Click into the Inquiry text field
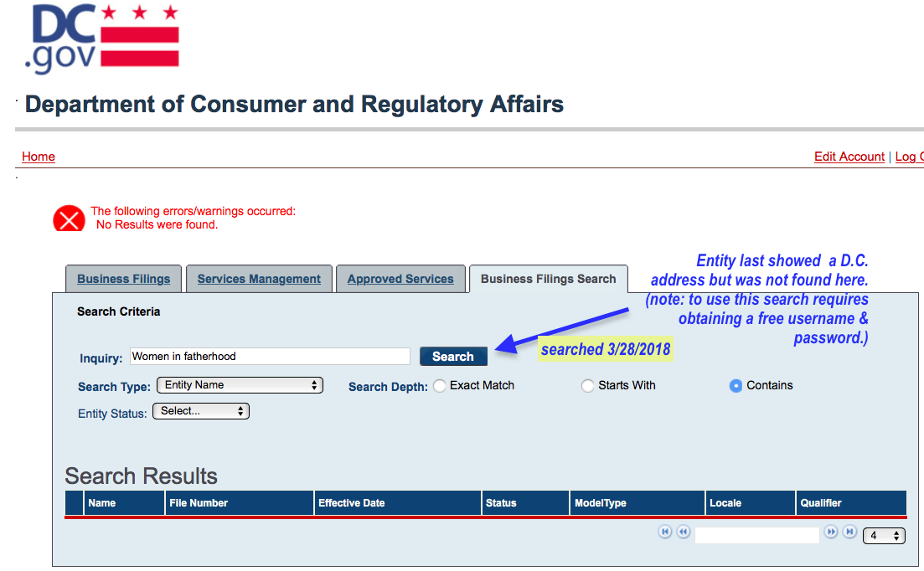 point(270,357)
